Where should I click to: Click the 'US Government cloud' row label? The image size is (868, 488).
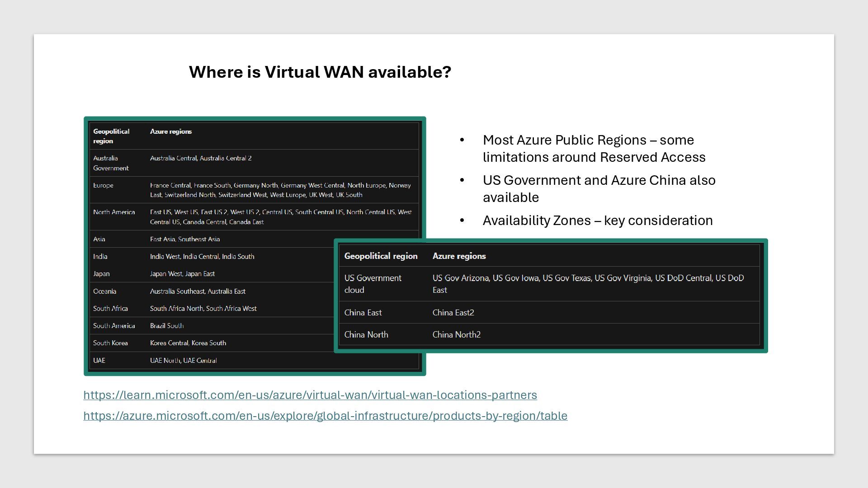point(373,284)
